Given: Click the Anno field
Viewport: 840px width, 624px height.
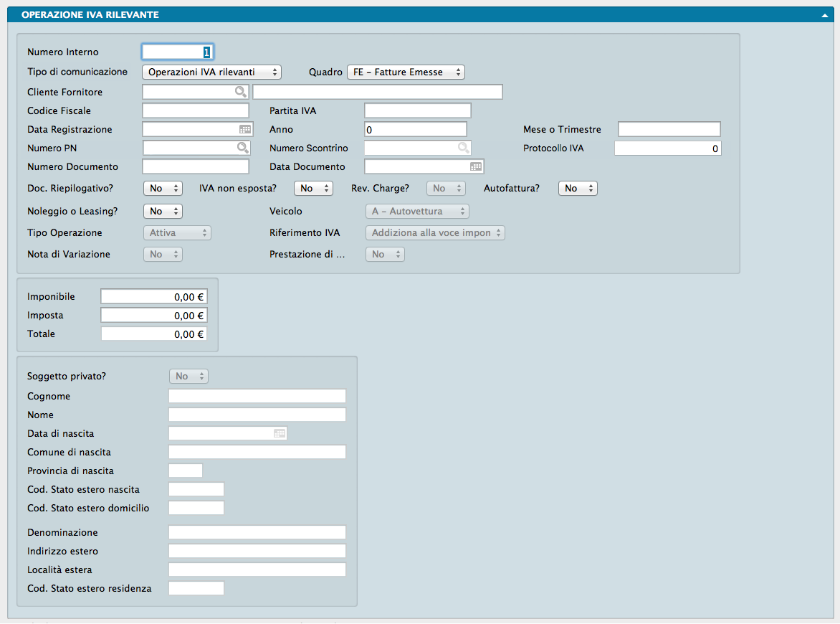Looking at the screenshot, I should [x=416, y=129].
